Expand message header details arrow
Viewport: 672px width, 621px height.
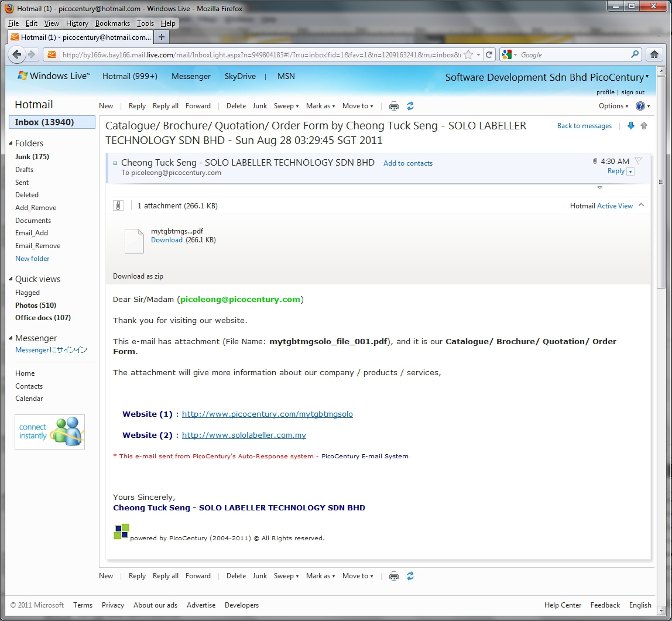click(599, 187)
